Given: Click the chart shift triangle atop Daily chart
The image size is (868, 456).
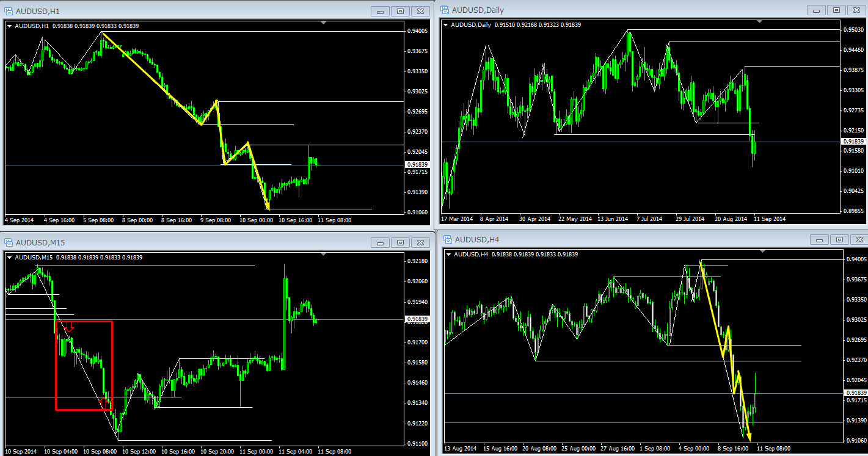Looking at the screenshot, I should point(759,22).
